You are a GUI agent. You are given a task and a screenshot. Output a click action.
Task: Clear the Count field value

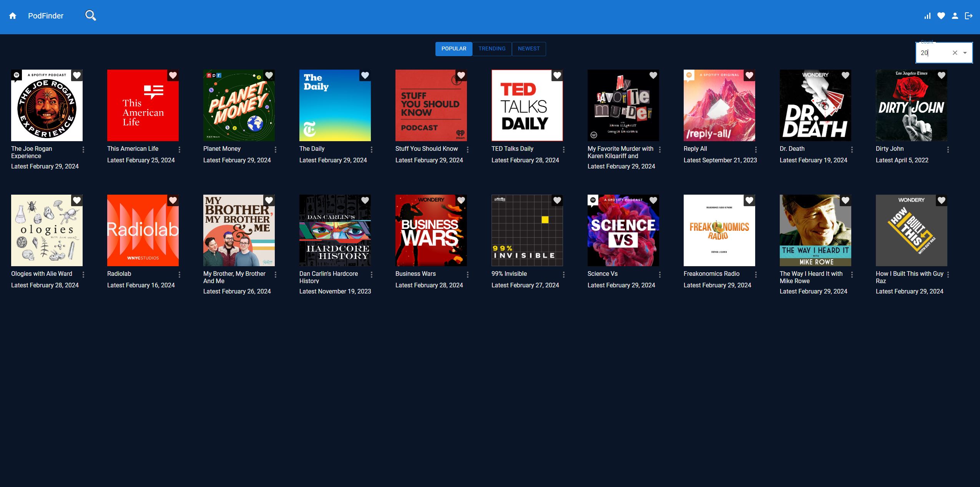tap(955, 53)
